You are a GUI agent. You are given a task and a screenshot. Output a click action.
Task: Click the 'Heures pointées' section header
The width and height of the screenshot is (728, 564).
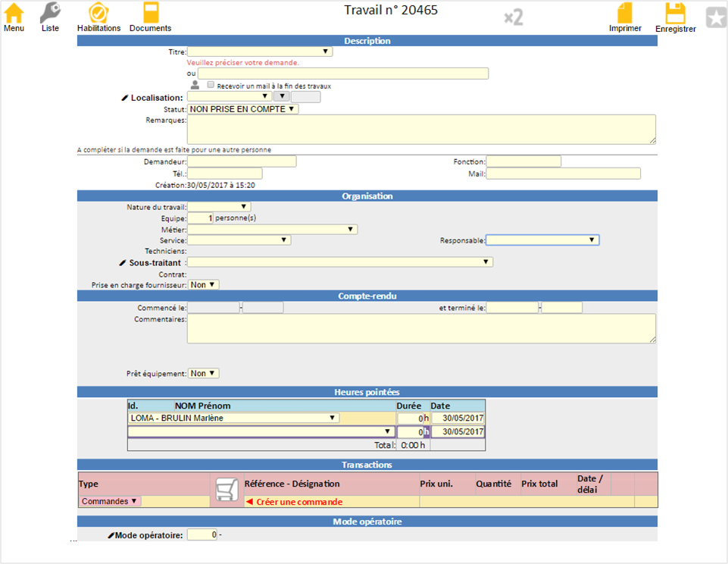[x=367, y=392]
